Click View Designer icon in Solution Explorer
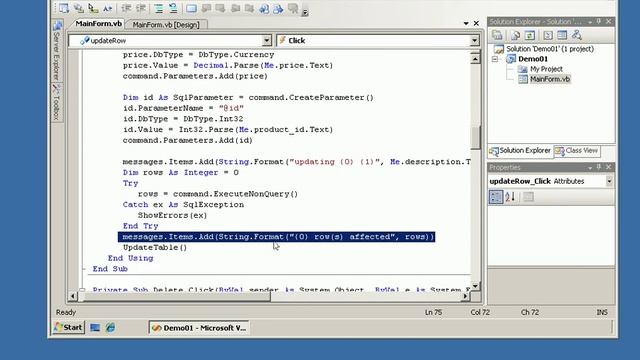 coord(562,36)
